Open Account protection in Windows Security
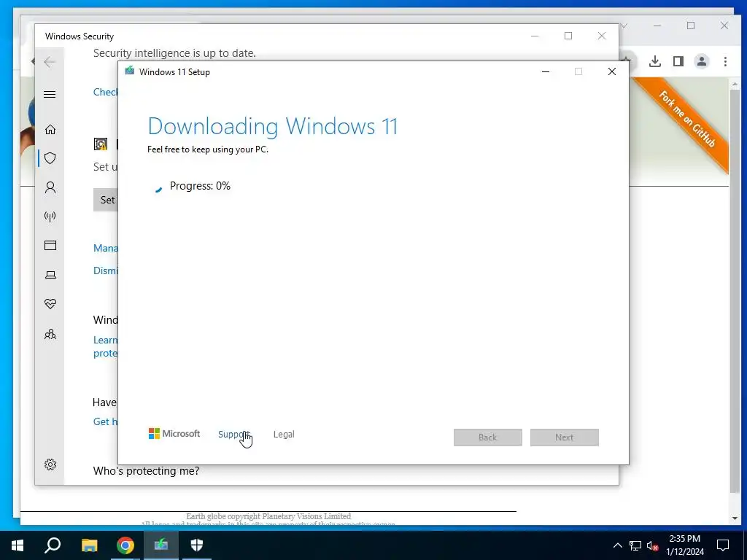This screenshot has width=747, height=560. pyautogui.click(x=50, y=187)
